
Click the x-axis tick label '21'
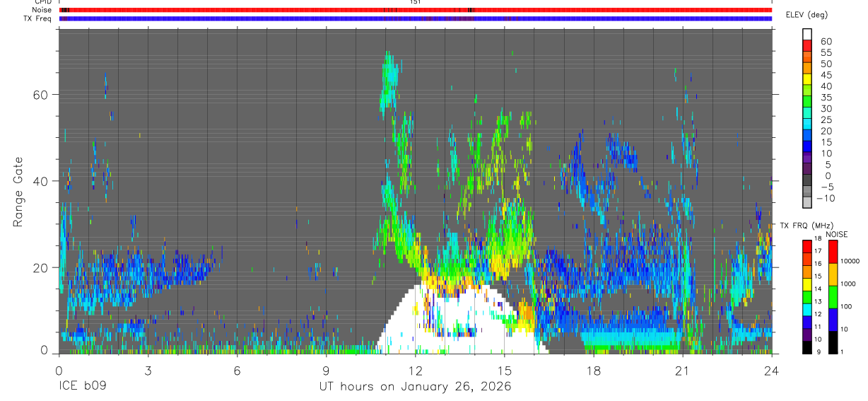coord(683,371)
